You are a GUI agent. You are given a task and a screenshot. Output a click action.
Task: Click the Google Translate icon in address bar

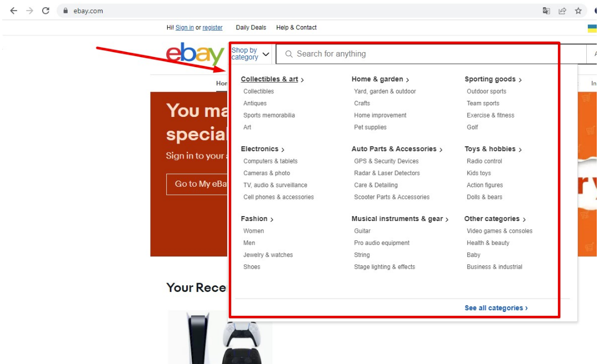(546, 11)
